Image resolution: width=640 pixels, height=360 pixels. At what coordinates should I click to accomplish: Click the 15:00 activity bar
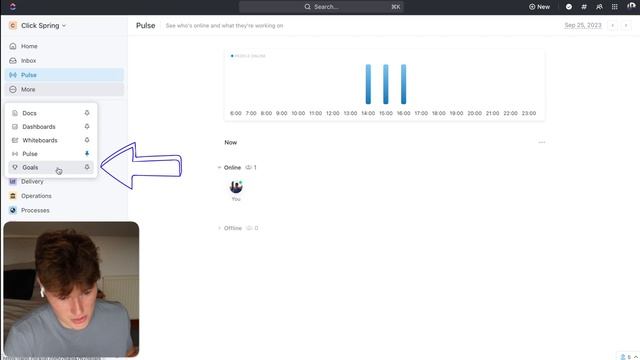[x=386, y=84]
